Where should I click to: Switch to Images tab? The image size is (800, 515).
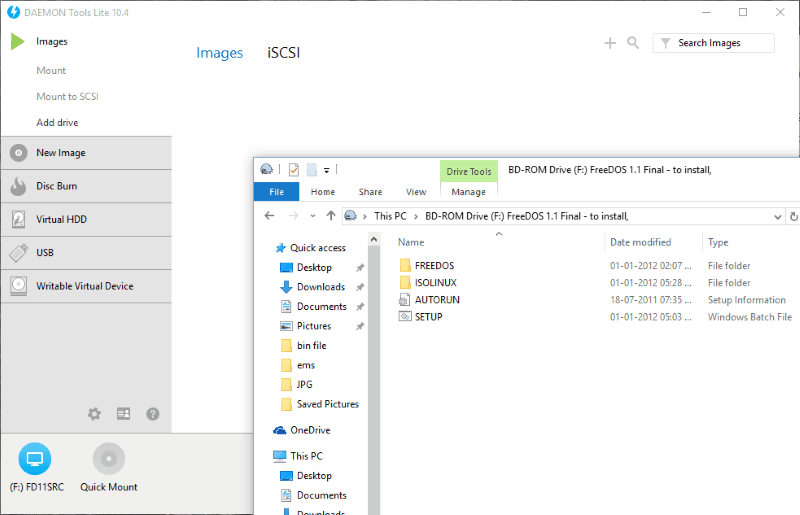tap(219, 53)
